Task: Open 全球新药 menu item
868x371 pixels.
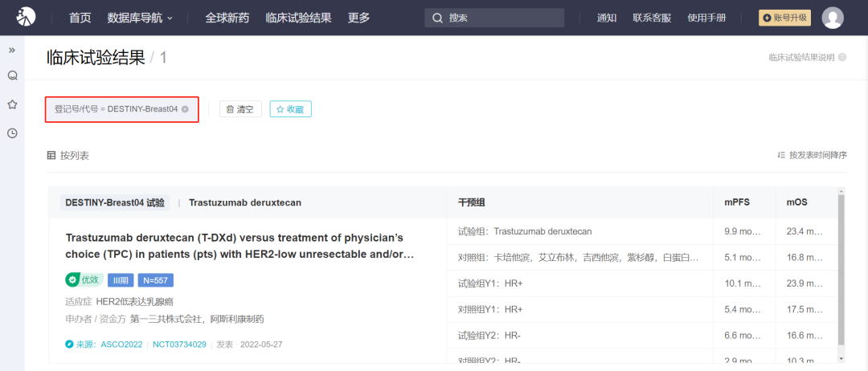Action: click(227, 18)
